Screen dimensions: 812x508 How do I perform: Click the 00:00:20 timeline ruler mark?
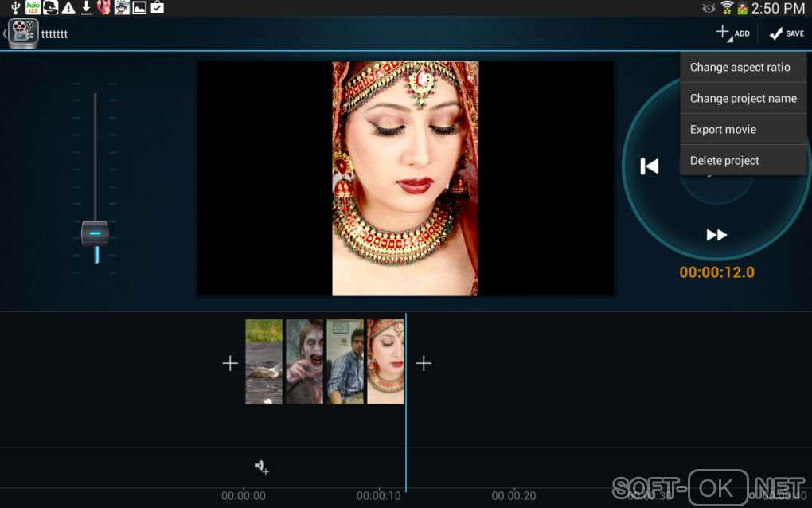click(x=513, y=496)
